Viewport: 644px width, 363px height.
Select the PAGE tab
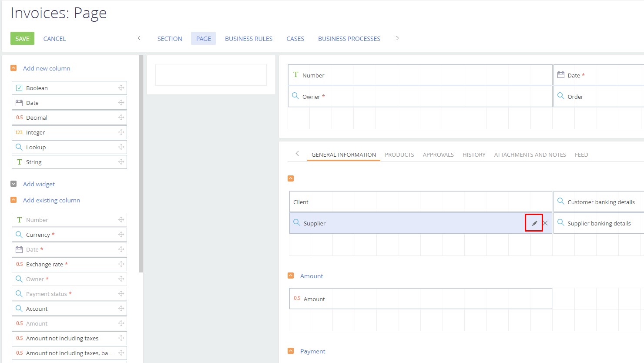pos(203,39)
